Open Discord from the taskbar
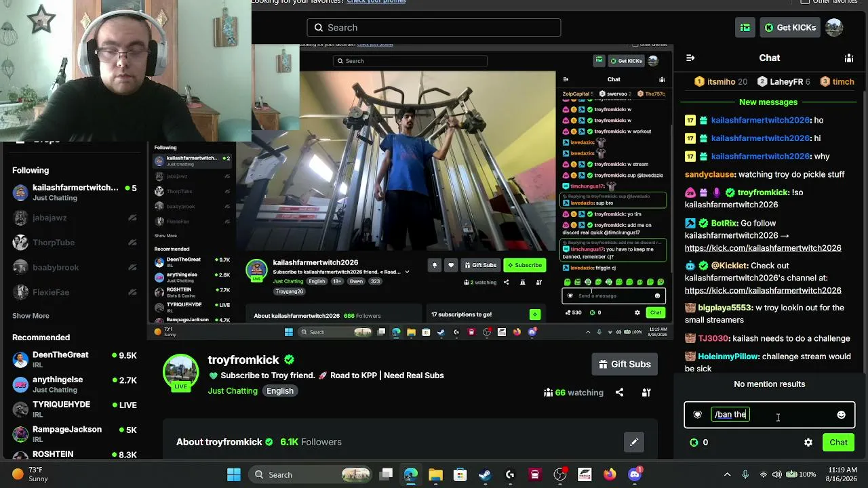 pyautogui.click(x=635, y=474)
